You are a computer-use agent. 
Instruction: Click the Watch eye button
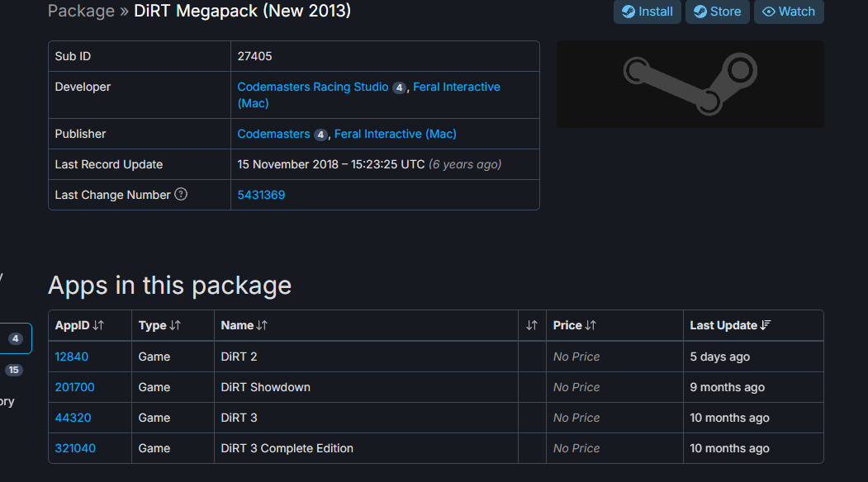[789, 12]
